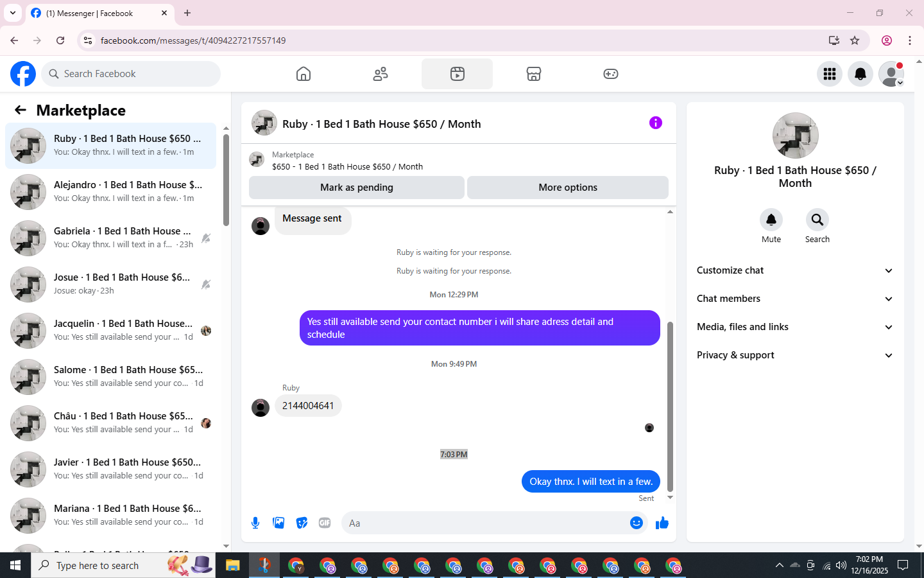Reload the page in Chrome

pos(60,40)
